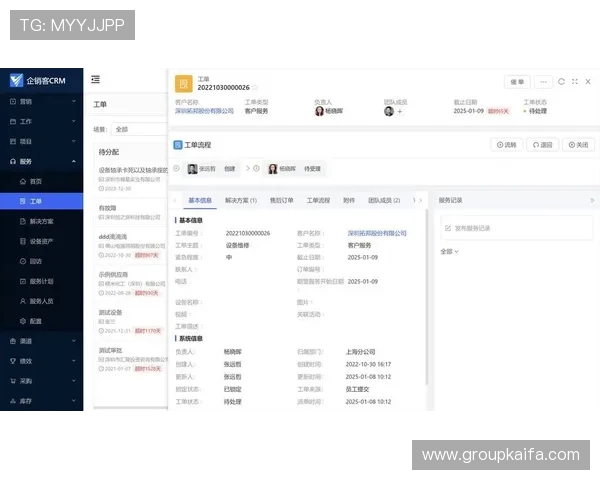Screen dimensions: 600x480
Task: Click the team member avatar
Action: pyautogui.click(x=389, y=111)
